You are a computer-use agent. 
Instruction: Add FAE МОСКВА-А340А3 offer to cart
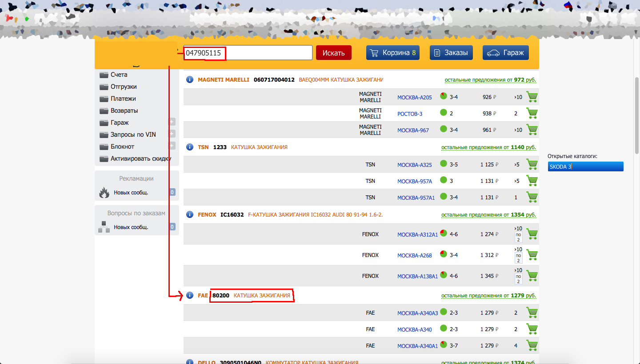[532, 313]
